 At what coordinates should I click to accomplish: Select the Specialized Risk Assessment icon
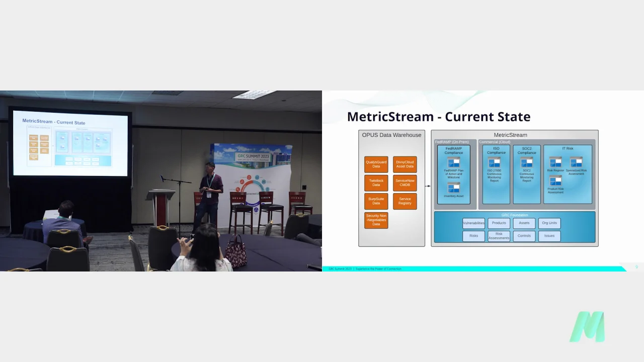(576, 162)
